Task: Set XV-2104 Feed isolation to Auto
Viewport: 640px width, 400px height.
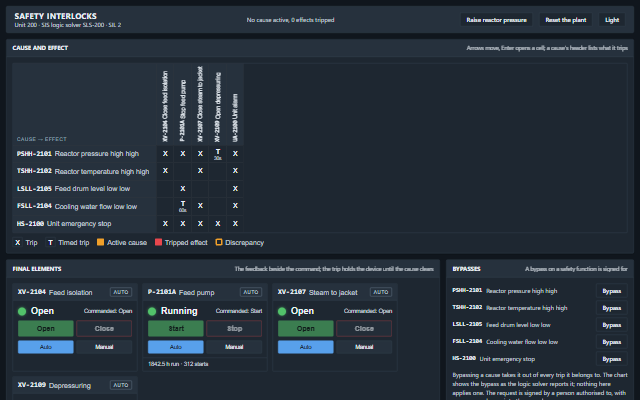Action: [46, 347]
